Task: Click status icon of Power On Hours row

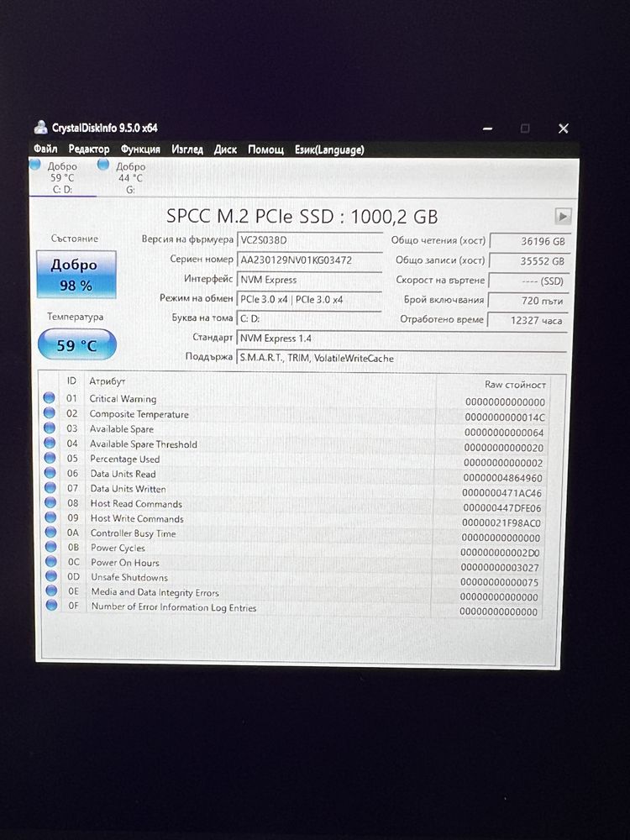Action: [51, 561]
